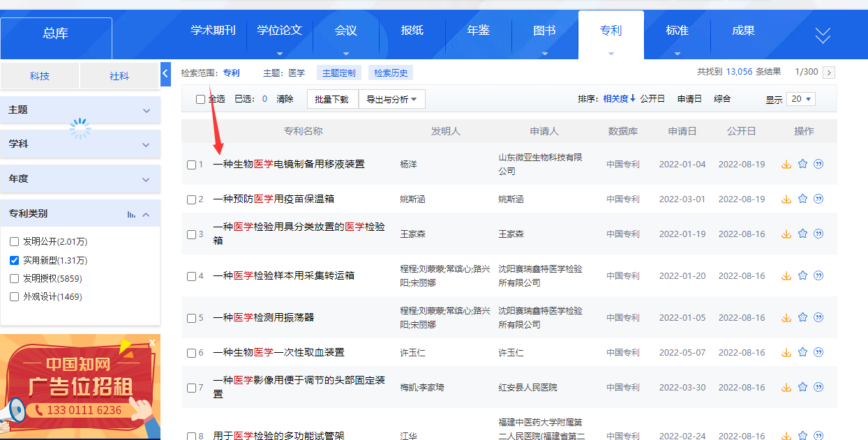This screenshot has width=868, height=440.
Task: Click download icon for first patent row
Action: point(786,165)
